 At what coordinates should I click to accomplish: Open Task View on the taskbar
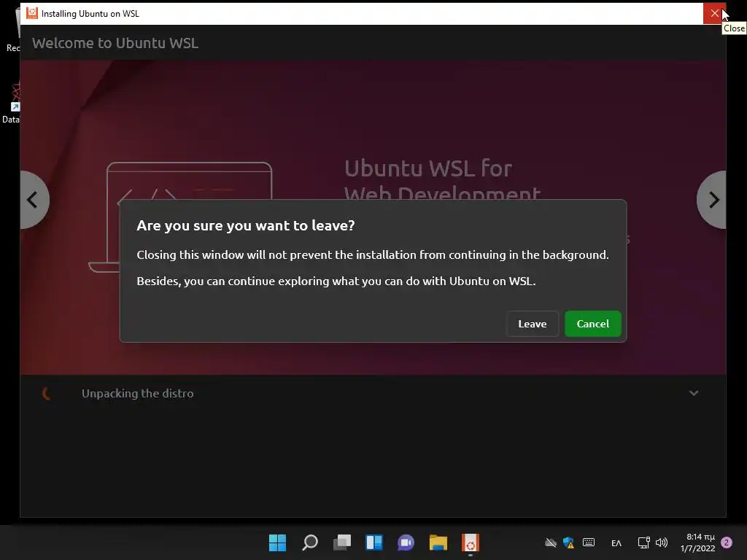pos(342,542)
